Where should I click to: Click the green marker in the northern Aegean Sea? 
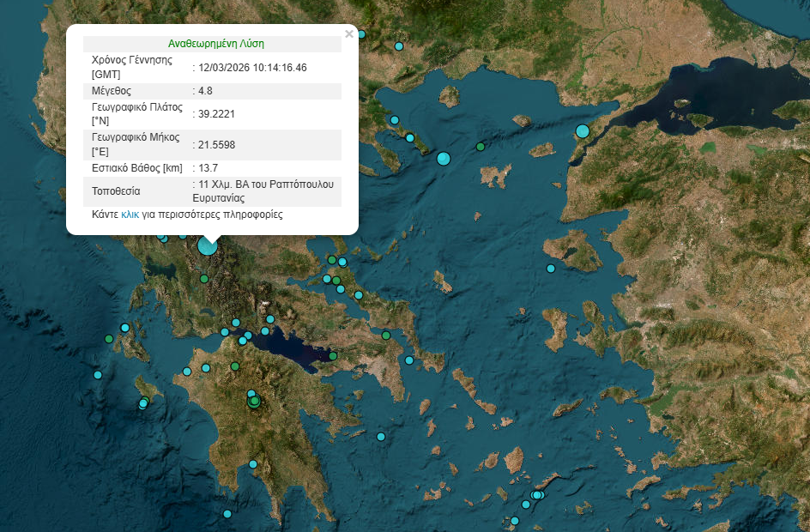point(481,147)
